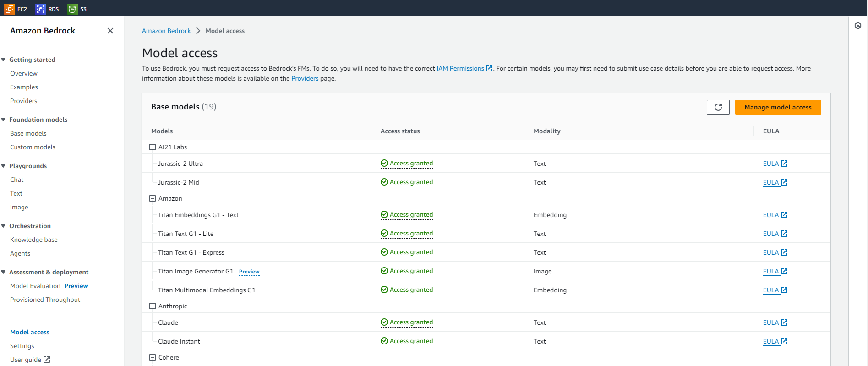Open the User guide external link icon
This screenshot has height=366, width=868.
[47, 360]
